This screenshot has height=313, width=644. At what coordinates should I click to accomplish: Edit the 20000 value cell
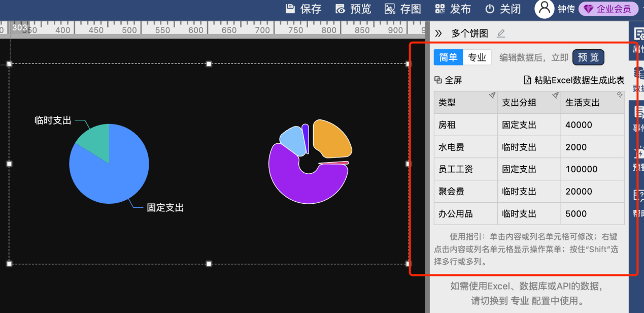592,192
